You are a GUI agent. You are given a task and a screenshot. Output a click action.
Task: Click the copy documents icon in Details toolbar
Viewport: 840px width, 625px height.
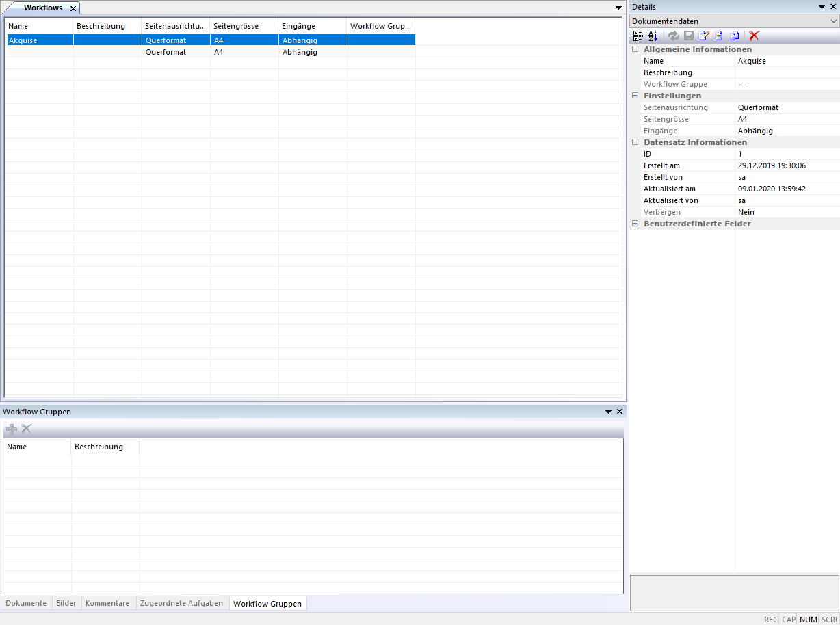point(734,36)
